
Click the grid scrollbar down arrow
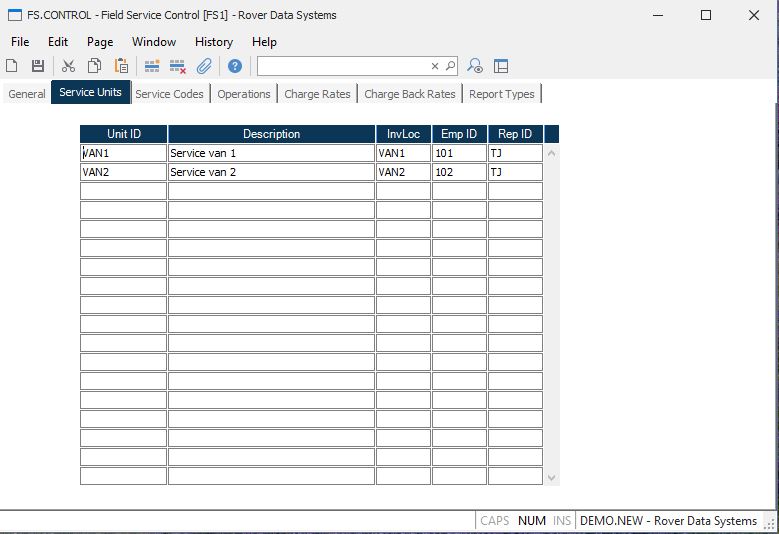tap(551, 478)
